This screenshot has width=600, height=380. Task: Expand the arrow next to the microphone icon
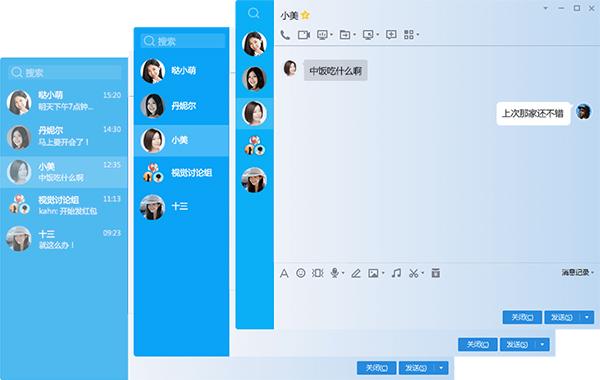pos(343,273)
